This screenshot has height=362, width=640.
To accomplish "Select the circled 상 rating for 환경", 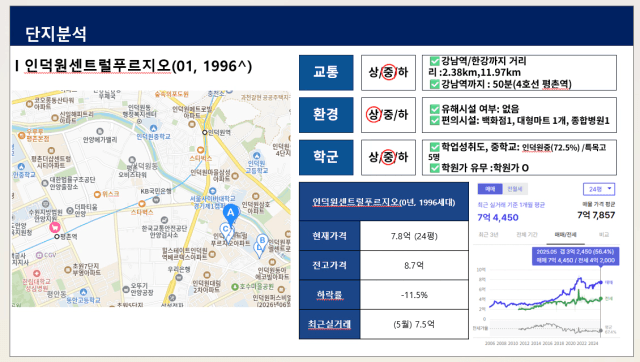I will pos(373,114).
